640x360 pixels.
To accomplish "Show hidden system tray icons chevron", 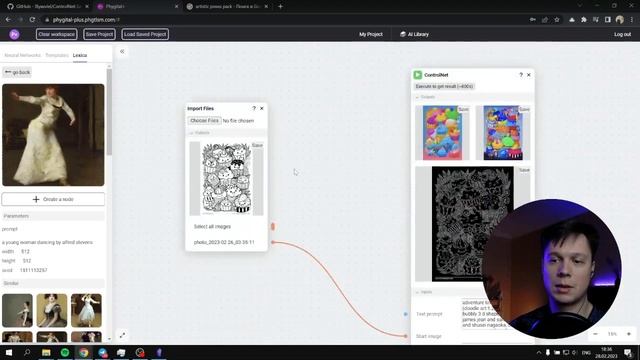I will click(x=539, y=353).
